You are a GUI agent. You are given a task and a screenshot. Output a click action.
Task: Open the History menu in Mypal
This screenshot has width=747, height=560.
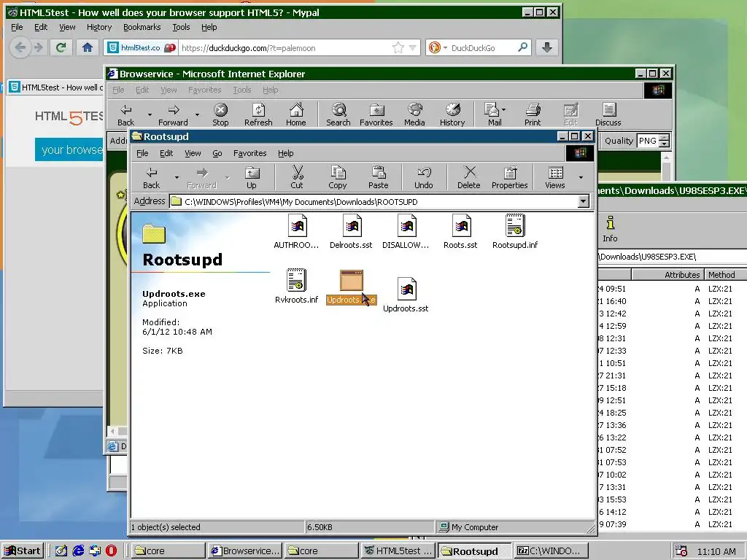point(99,27)
